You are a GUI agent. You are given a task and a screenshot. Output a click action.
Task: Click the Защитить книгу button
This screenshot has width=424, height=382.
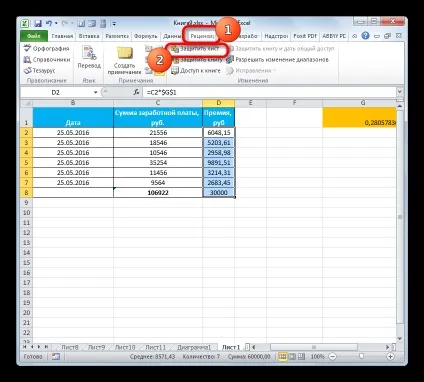[197, 60]
